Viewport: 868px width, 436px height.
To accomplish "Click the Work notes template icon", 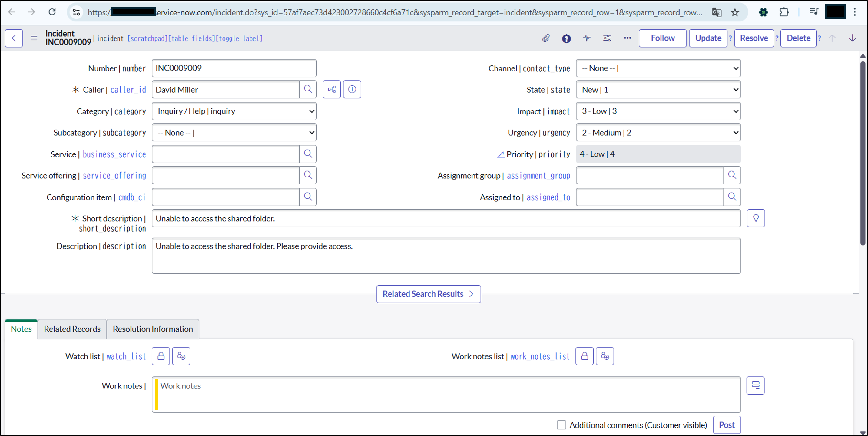I will [x=755, y=385].
